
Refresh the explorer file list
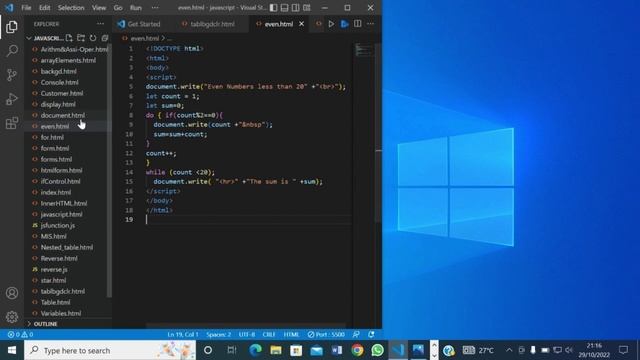[x=93, y=38]
